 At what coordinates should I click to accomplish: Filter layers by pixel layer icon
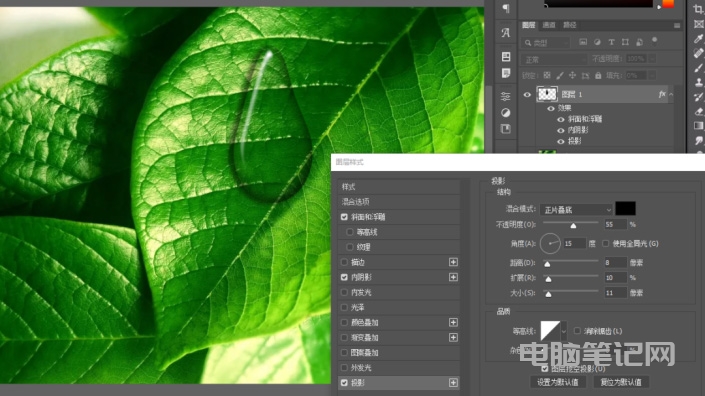(x=583, y=42)
